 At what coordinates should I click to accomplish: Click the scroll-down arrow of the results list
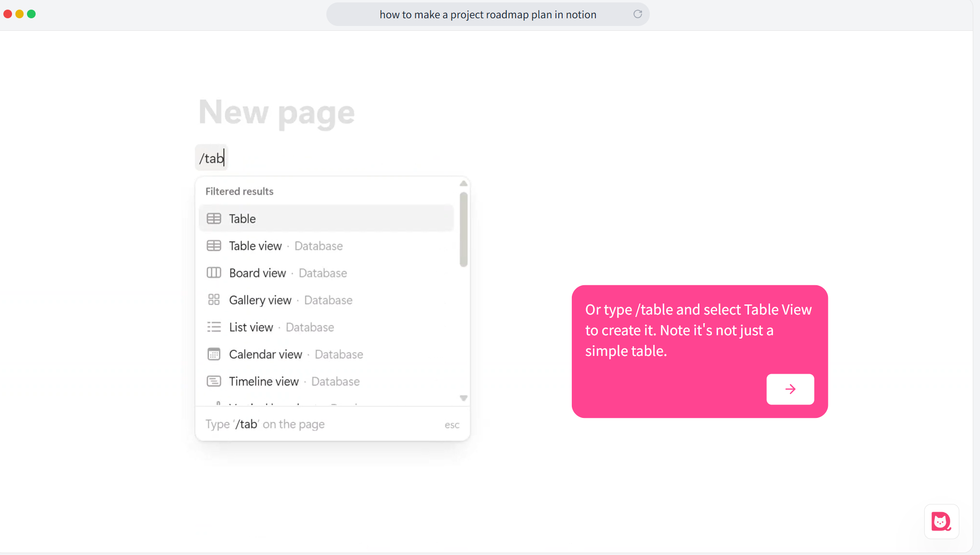coord(463,398)
